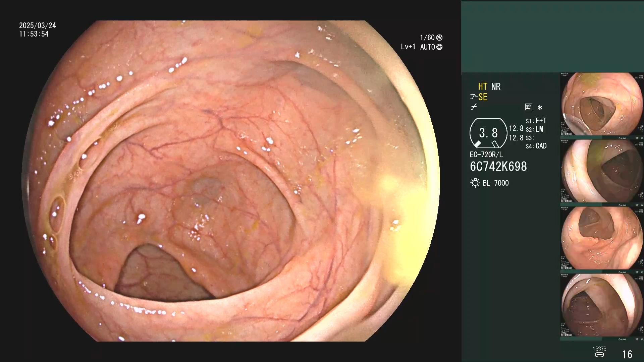Screen dimensions: 644x362
Task: Click the captured image counter 16
Action: click(627, 354)
